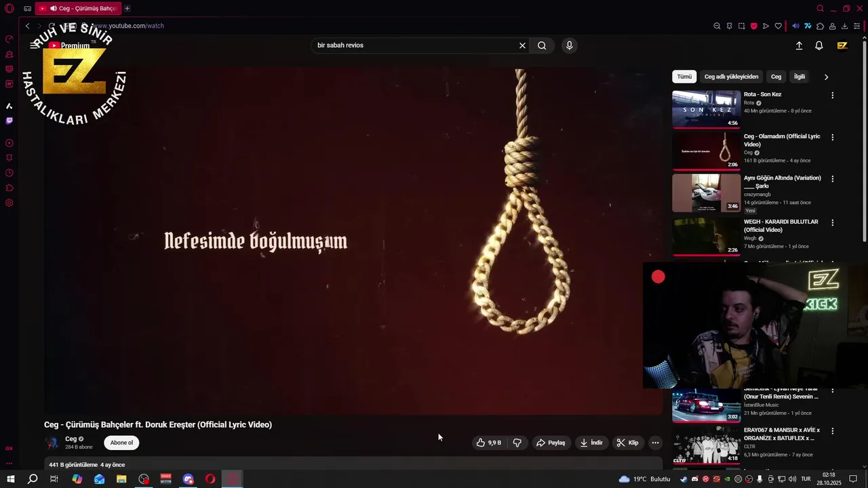Open options menu for Rota - Son Kez

click(x=833, y=95)
